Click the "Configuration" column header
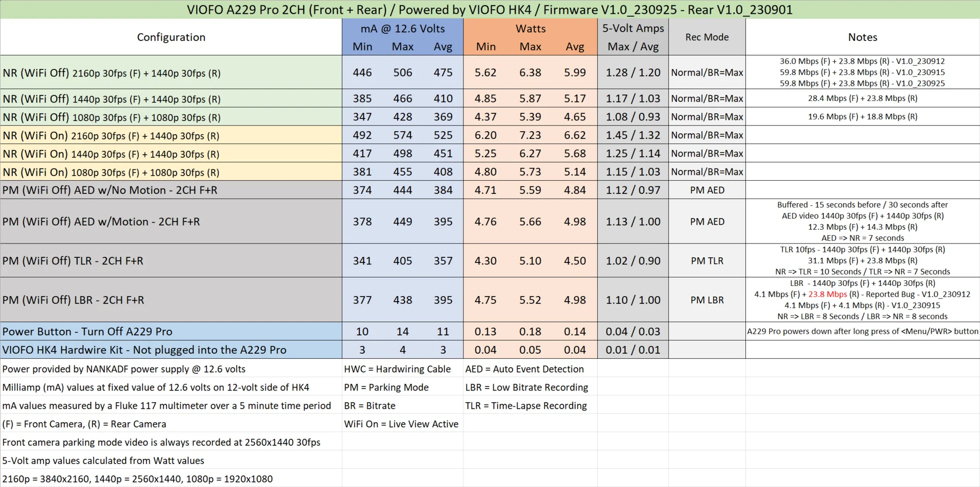 coord(171,37)
